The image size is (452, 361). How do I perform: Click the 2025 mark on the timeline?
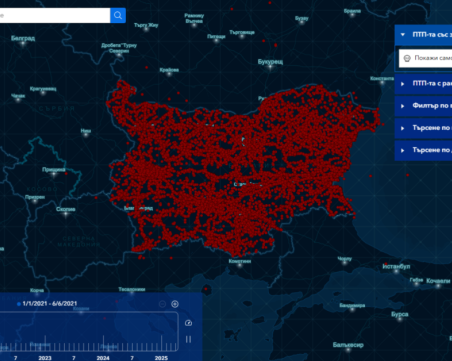pos(161,358)
